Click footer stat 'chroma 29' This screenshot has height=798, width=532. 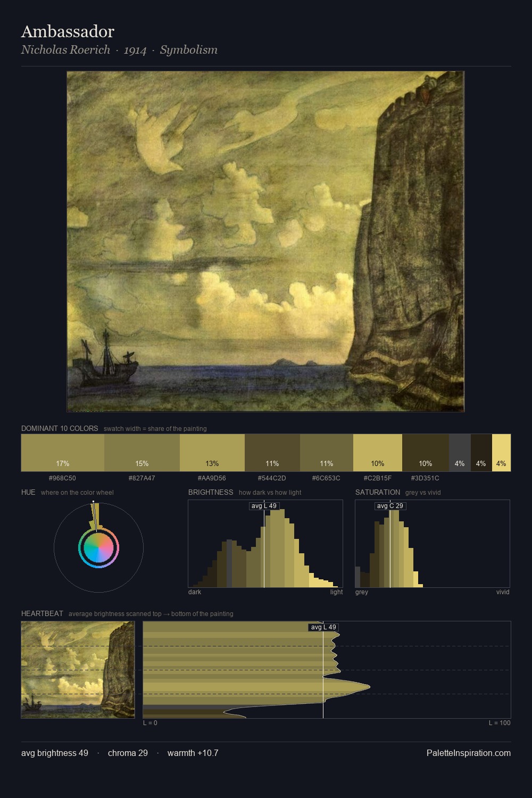click(x=128, y=753)
